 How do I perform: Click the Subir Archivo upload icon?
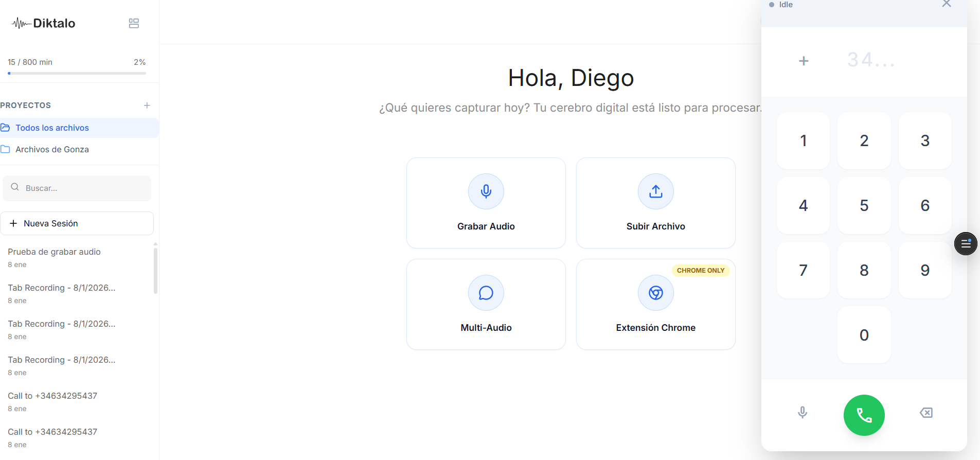(x=656, y=191)
